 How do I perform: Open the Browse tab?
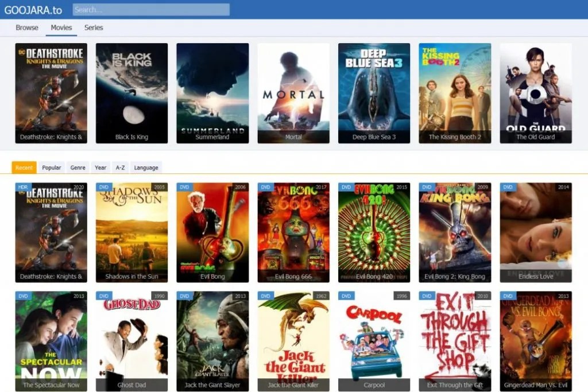(x=27, y=28)
